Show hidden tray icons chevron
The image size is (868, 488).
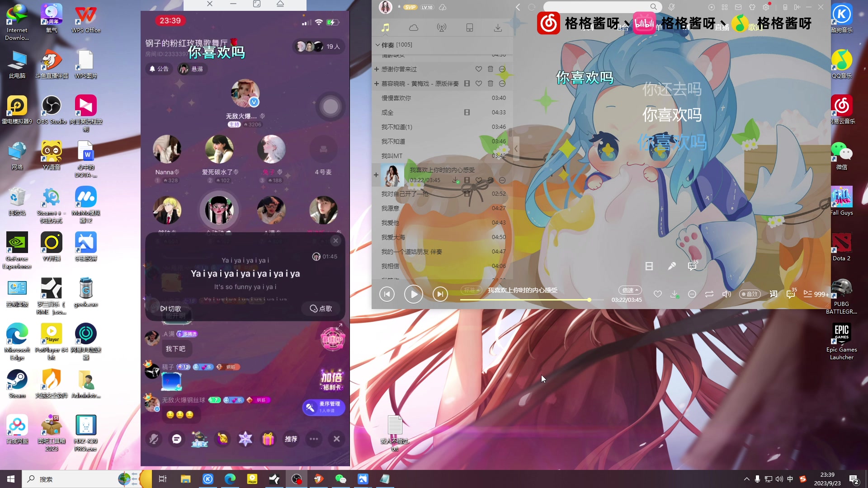(x=746, y=479)
